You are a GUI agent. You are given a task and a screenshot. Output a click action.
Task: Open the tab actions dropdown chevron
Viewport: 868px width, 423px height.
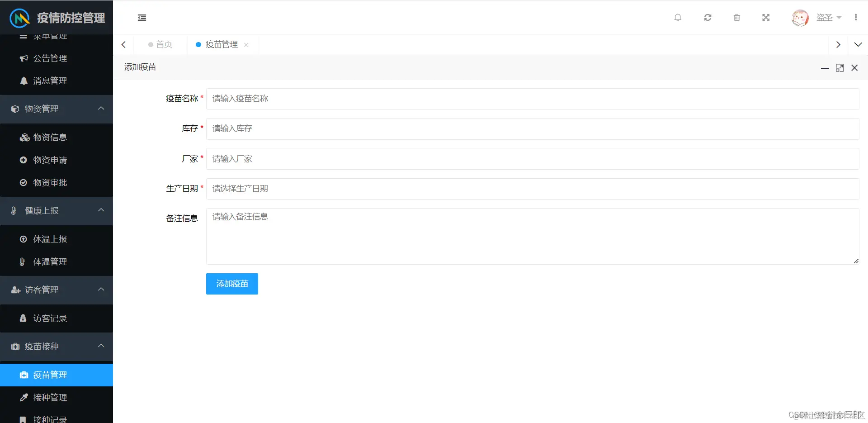[858, 44]
